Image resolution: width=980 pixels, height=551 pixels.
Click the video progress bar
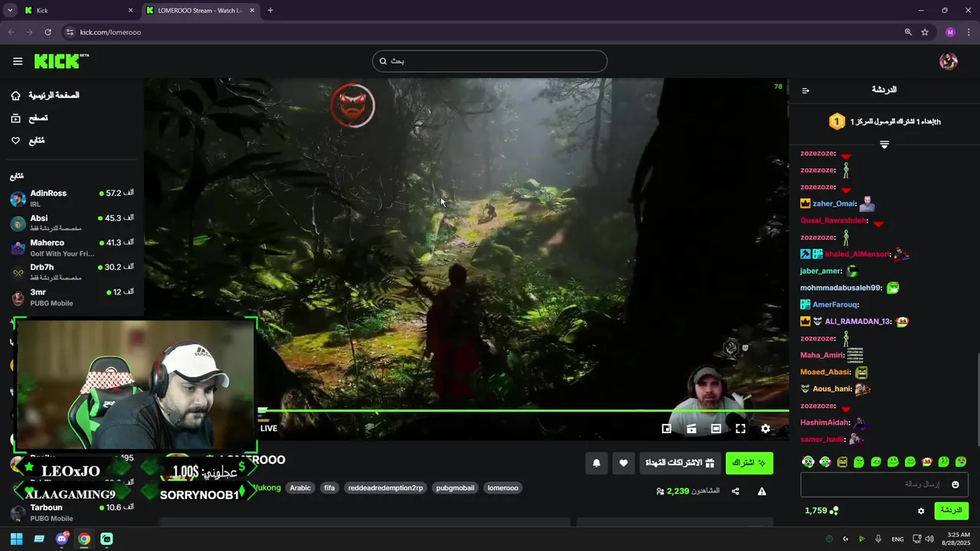(x=523, y=411)
